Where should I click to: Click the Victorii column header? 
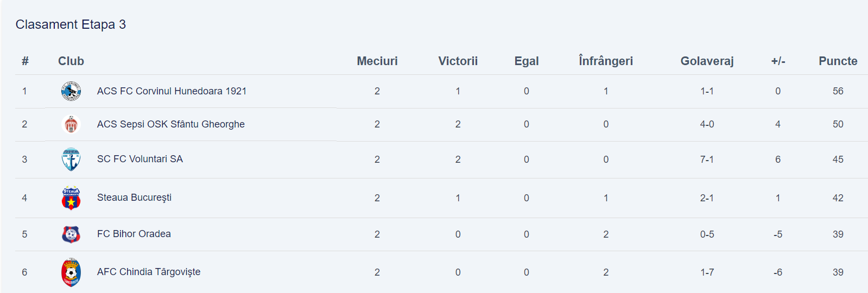point(458,61)
